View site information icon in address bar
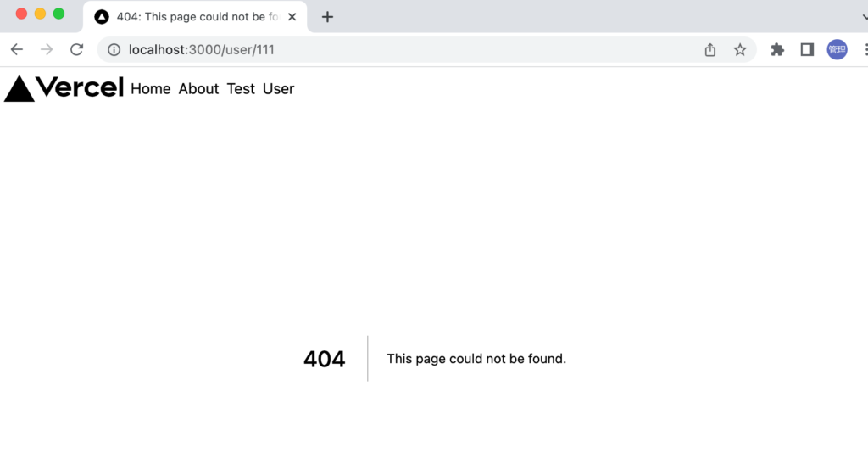This screenshot has height=464, width=868. tap(114, 50)
